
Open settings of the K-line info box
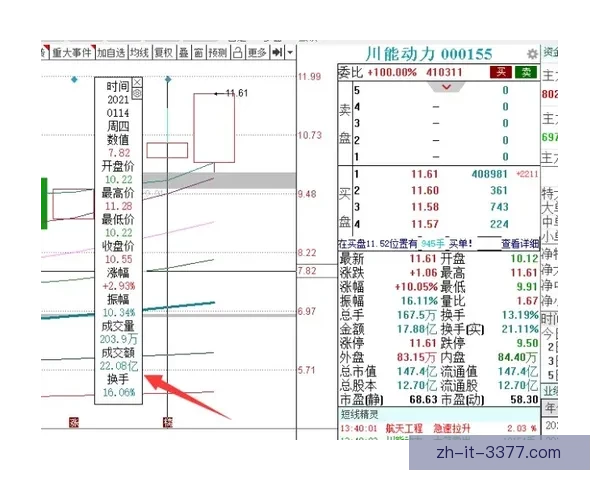[137, 93]
